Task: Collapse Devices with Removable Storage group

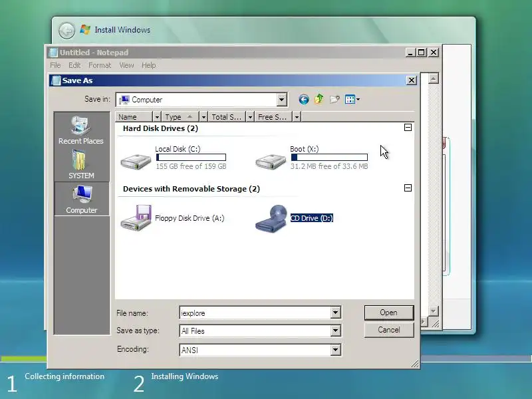Action: [x=408, y=188]
